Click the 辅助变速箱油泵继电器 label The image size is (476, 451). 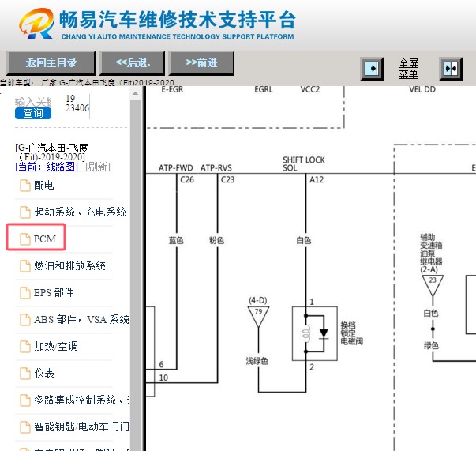coord(431,254)
